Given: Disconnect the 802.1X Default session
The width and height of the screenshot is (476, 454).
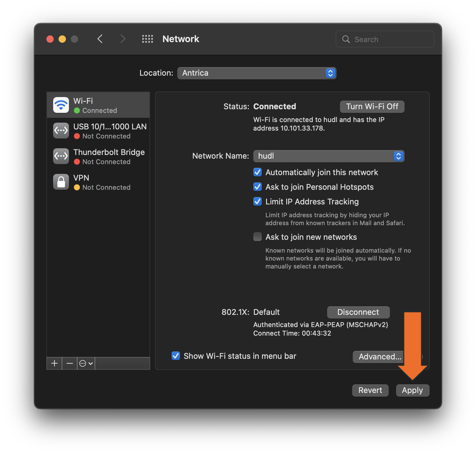Looking at the screenshot, I should coord(358,312).
